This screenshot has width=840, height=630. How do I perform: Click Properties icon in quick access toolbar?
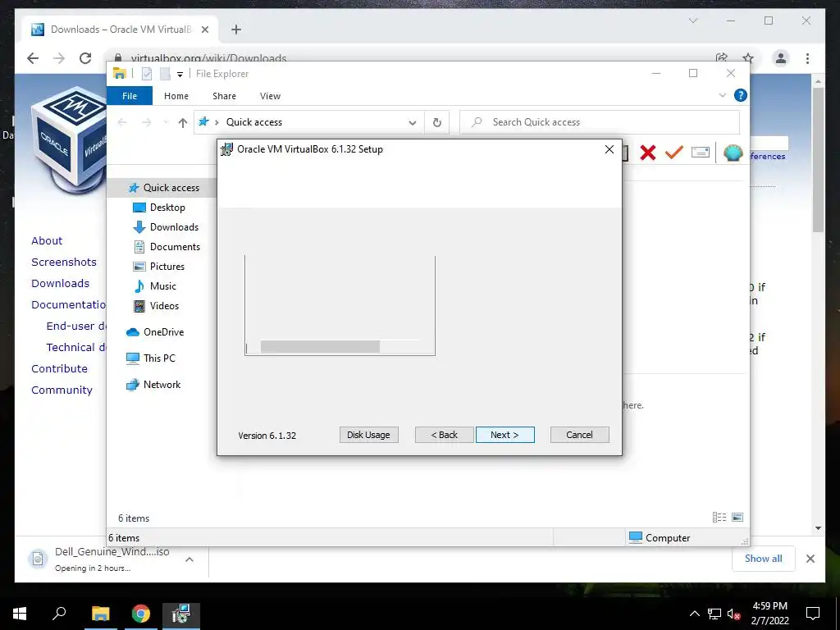pyautogui.click(x=147, y=74)
